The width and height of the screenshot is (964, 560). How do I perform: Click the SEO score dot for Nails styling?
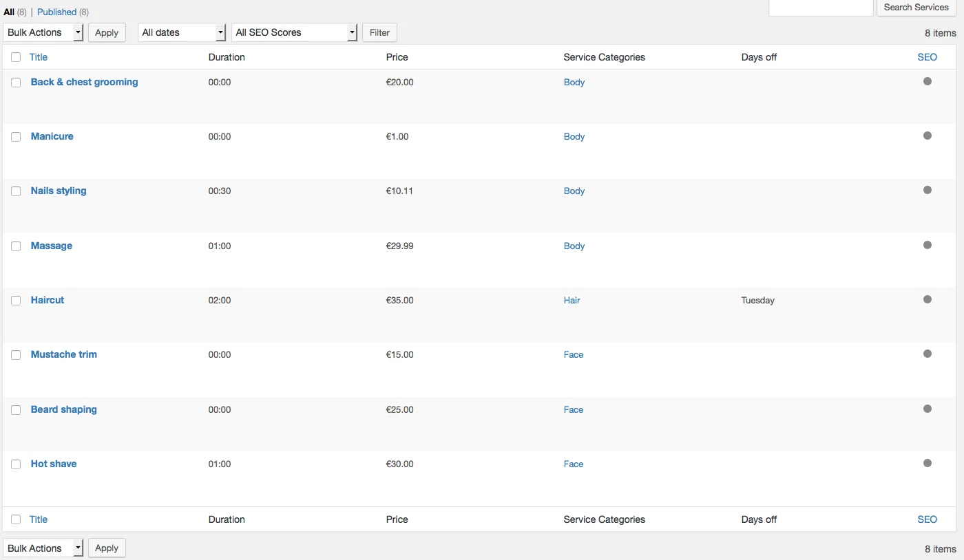click(928, 189)
